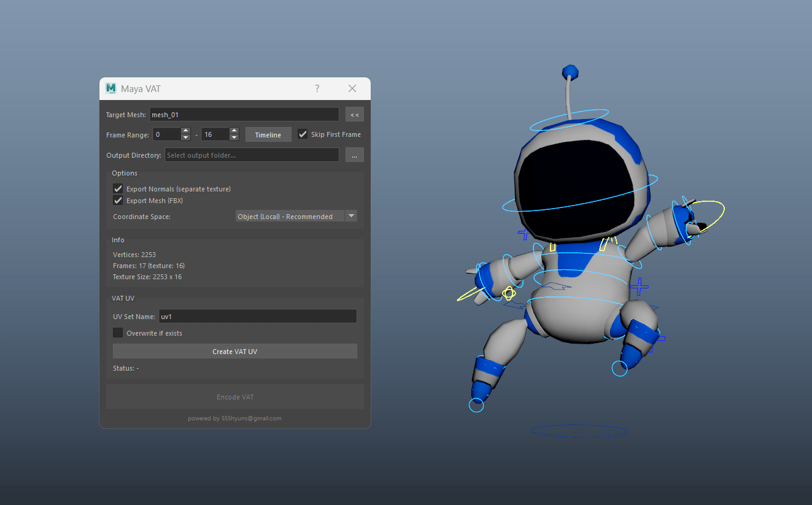Click the Texture Size: 2253 x 16 text
The width and height of the screenshot is (812, 505).
pyautogui.click(x=147, y=277)
